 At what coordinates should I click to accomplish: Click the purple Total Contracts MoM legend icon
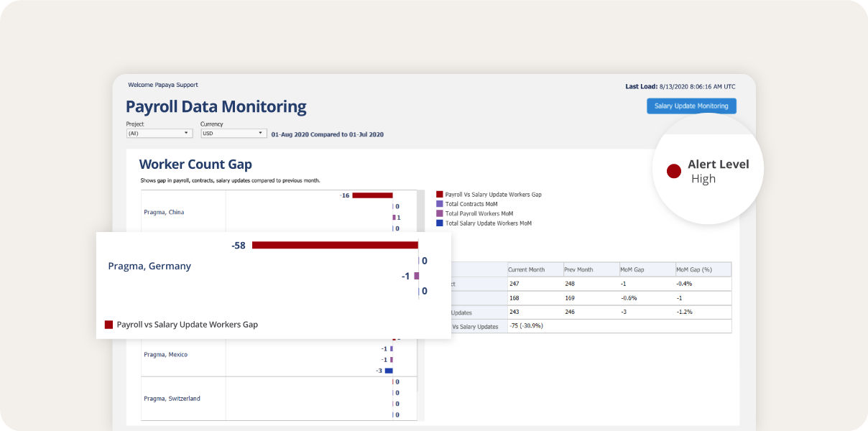click(439, 204)
